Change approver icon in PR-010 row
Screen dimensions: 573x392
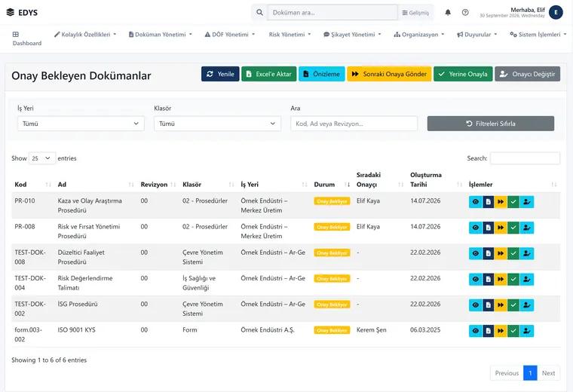click(526, 202)
